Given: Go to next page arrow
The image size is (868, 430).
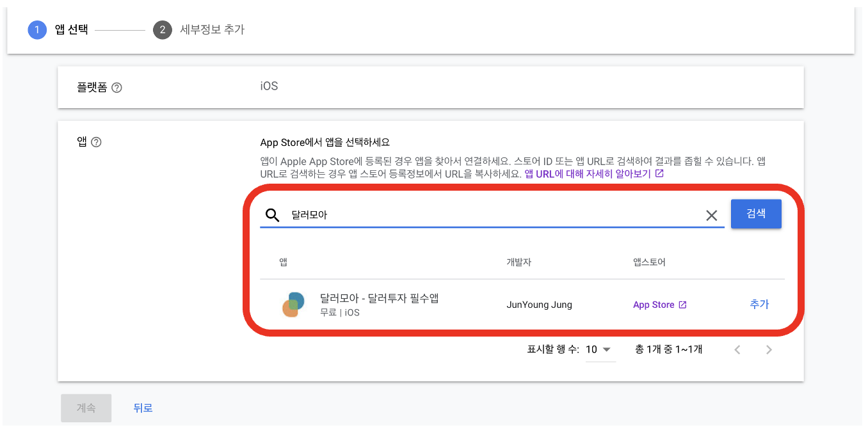Looking at the screenshot, I should [x=769, y=349].
